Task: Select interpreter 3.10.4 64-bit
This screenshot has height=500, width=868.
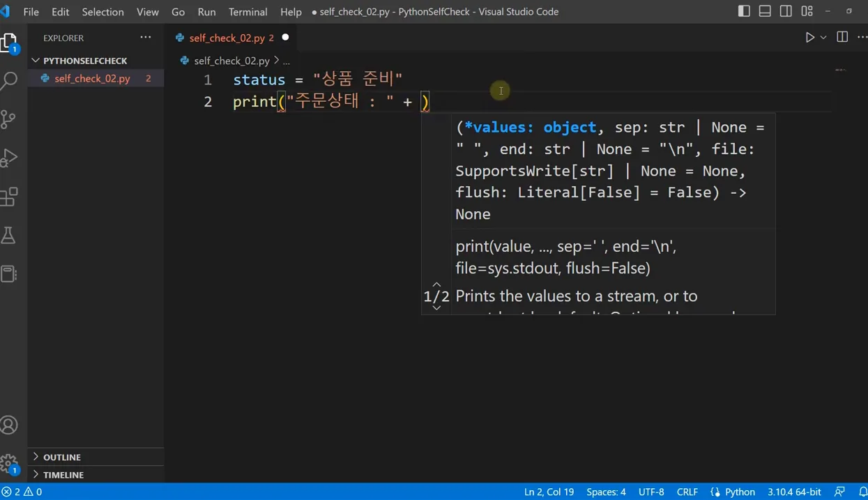Action: tap(794, 492)
